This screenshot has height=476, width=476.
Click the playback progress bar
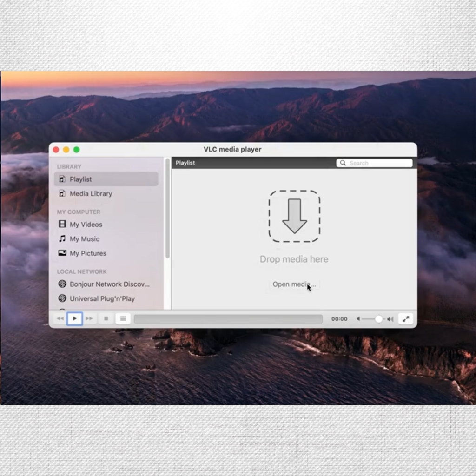tap(228, 319)
